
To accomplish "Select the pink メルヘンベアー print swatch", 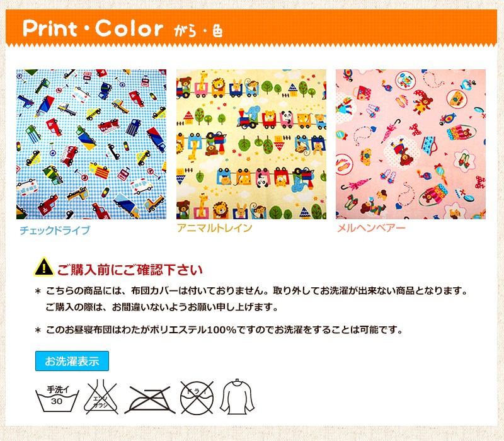I will (x=411, y=144).
